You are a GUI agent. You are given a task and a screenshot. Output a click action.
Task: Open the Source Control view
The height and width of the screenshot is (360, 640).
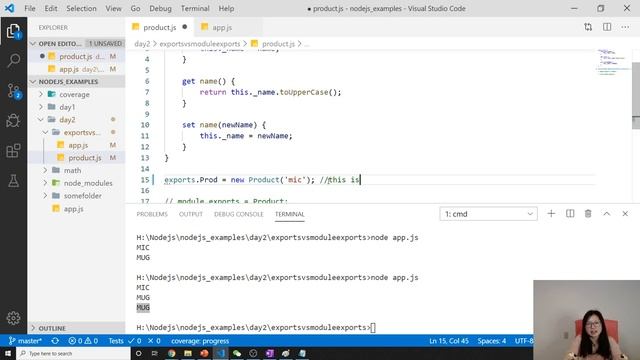tap(13, 91)
